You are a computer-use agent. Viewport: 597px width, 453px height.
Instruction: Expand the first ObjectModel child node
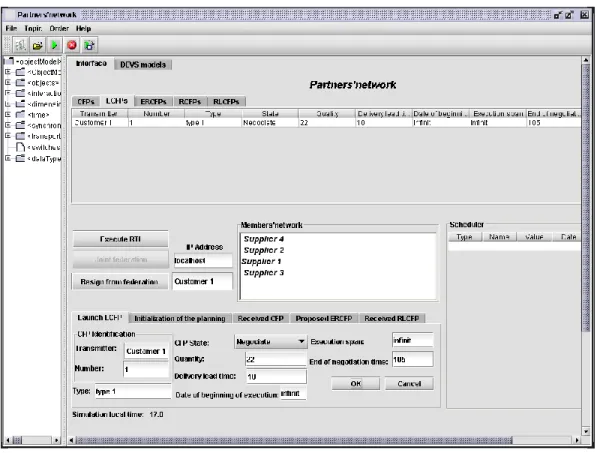(x=8, y=72)
